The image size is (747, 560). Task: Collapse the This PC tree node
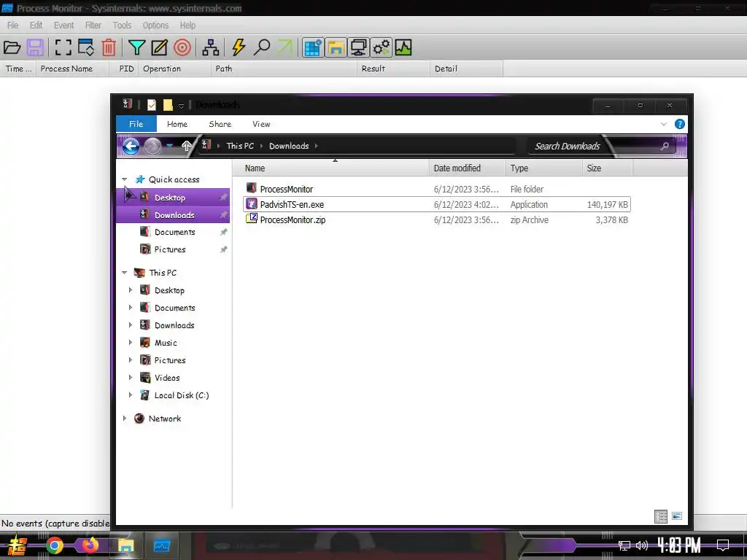pyautogui.click(x=124, y=273)
